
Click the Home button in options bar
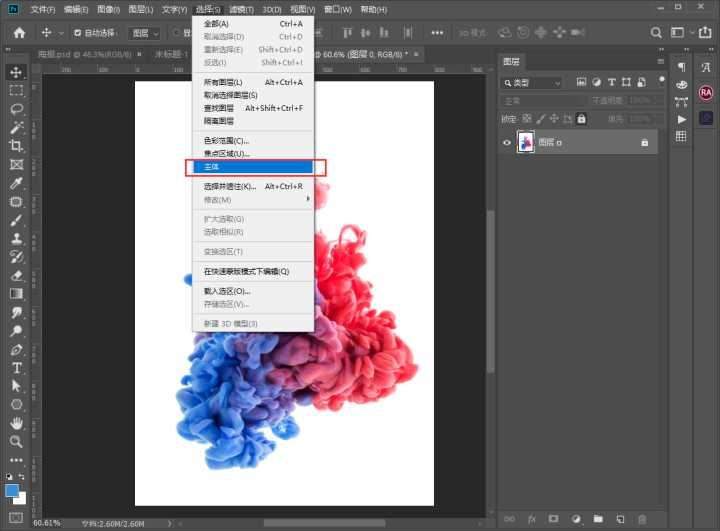point(19,32)
